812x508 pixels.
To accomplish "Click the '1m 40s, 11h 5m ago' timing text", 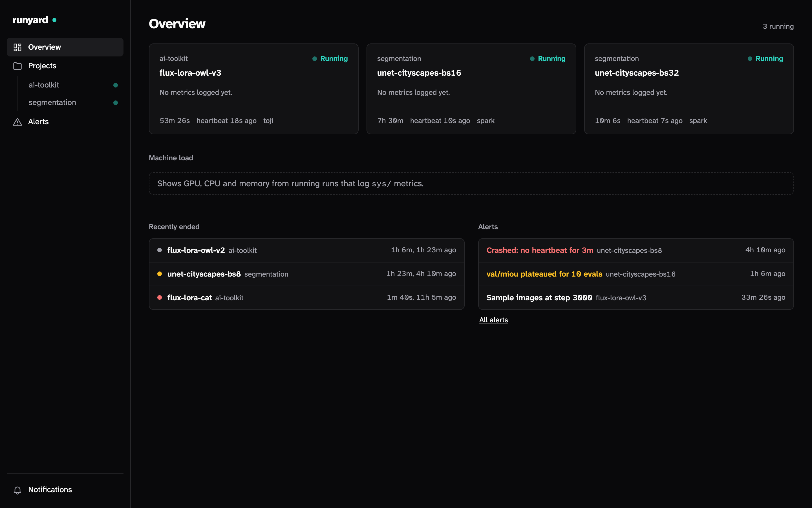I will coord(422,297).
